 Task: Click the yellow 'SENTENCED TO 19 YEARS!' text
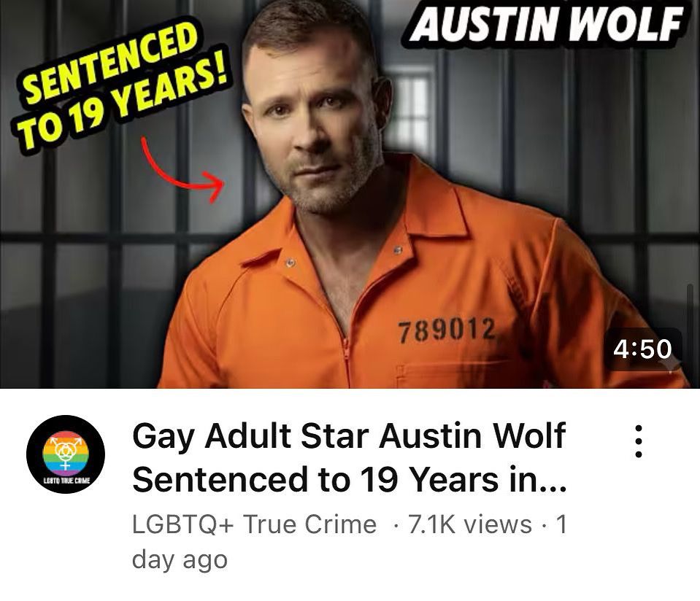point(119,85)
